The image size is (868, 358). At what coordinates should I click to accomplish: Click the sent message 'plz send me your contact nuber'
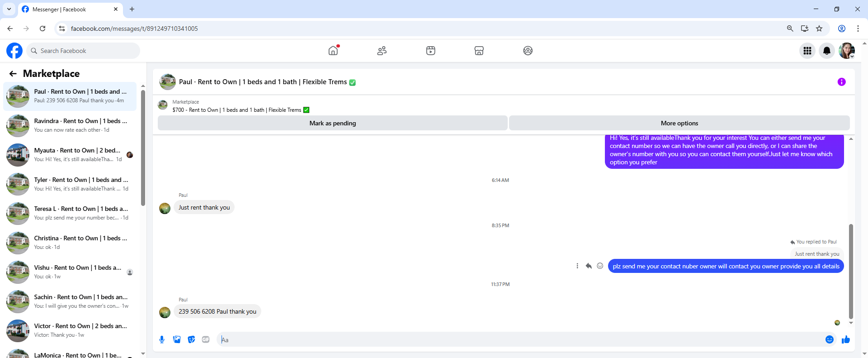tap(726, 266)
